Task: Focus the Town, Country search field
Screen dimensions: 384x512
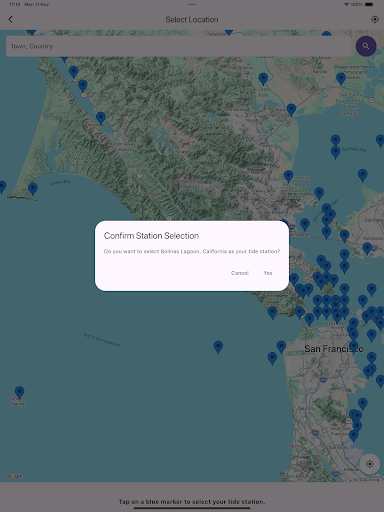Action: click(179, 46)
